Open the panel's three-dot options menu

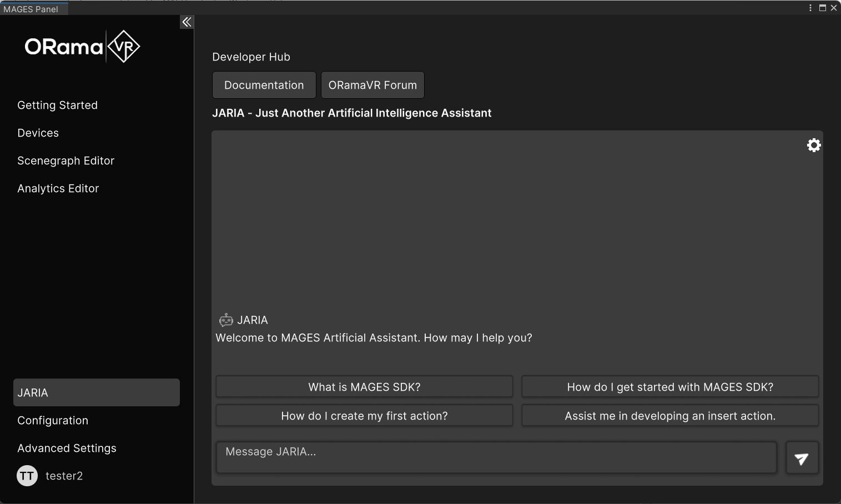point(810,8)
